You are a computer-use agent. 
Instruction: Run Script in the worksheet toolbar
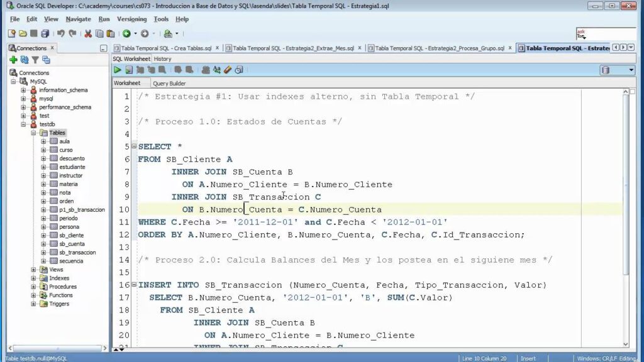tap(129, 70)
